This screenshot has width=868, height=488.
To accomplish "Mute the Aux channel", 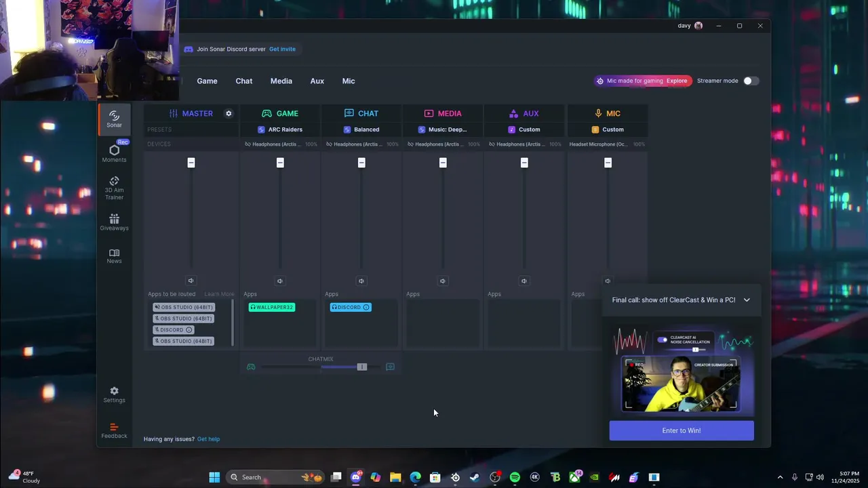I will point(524,281).
